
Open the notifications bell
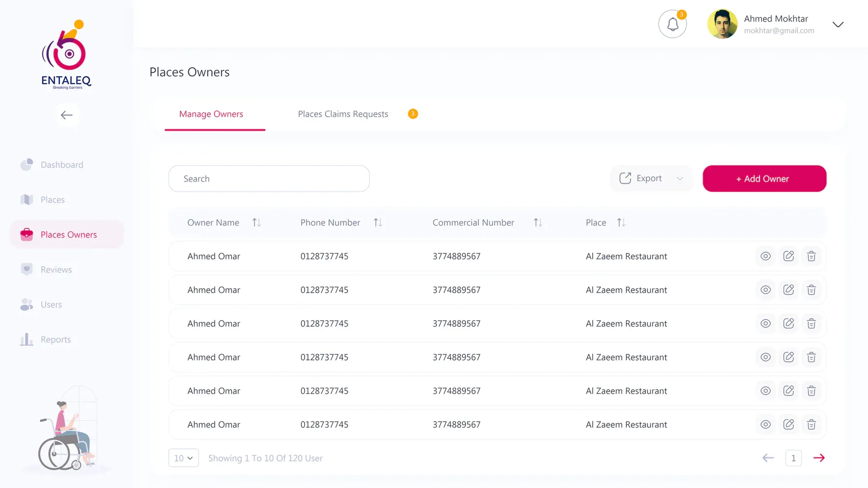pos(672,24)
